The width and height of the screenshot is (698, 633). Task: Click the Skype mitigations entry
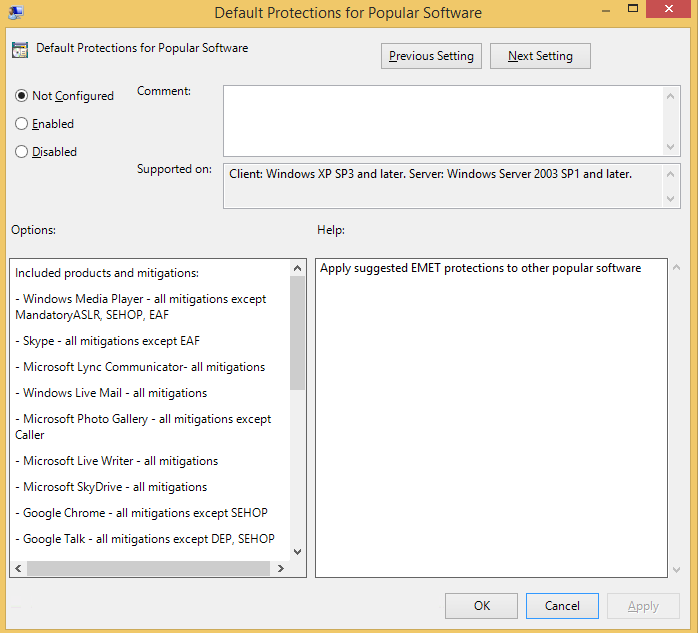point(107,341)
